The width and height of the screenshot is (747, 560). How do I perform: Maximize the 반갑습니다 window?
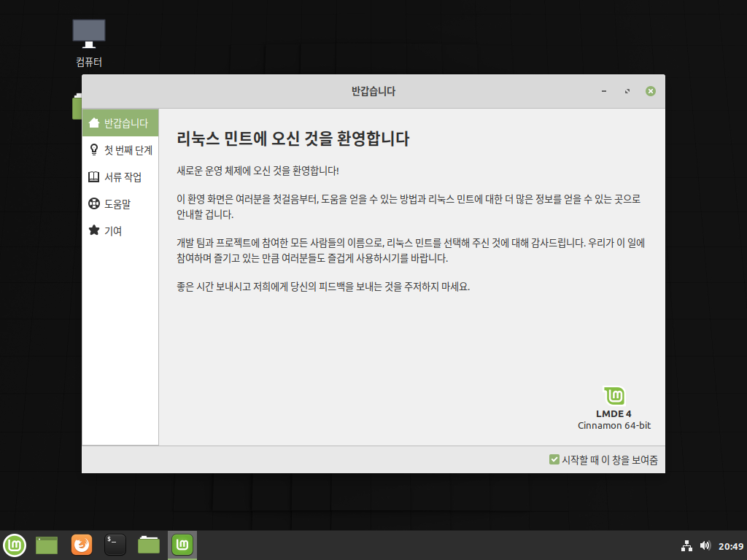pyautogui.click(x=627, y=91)
